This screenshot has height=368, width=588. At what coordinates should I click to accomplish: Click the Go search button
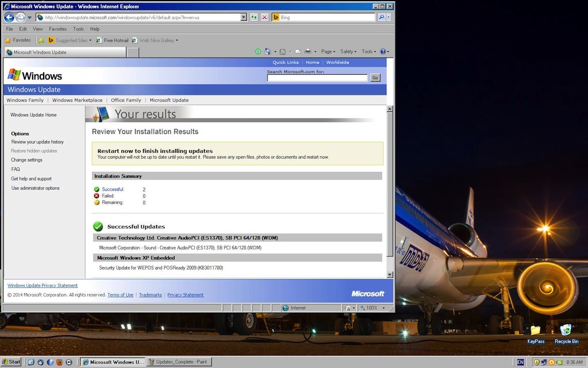(x=375, y=78)
